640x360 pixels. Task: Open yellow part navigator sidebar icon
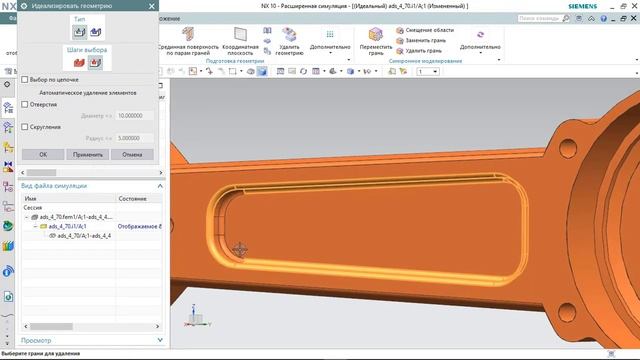click(x=8, y=147)
